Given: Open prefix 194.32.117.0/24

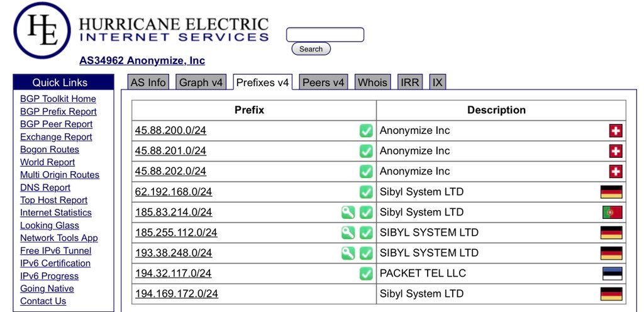Looking at the screenshot, I should pos(174,274).
